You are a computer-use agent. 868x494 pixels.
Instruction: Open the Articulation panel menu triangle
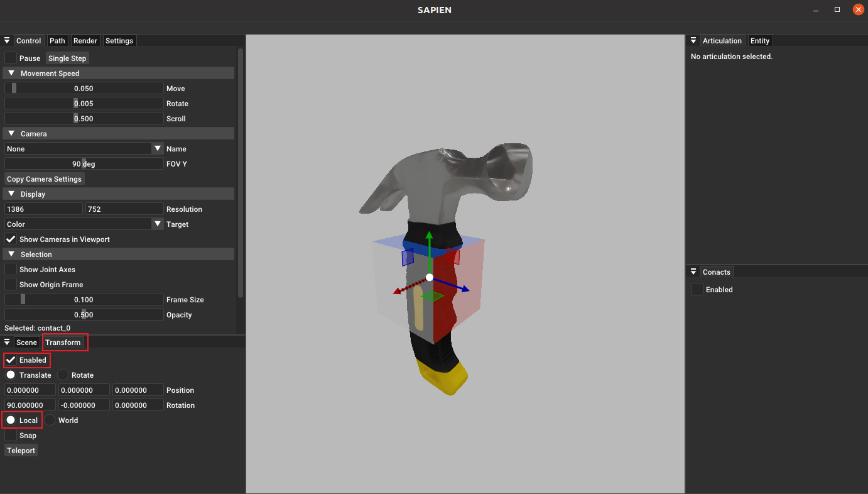(x=693, y=41)
